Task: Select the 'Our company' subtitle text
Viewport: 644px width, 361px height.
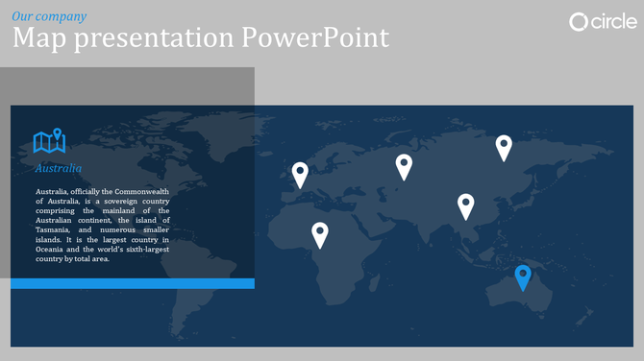Action: click(x=49, y=16)
